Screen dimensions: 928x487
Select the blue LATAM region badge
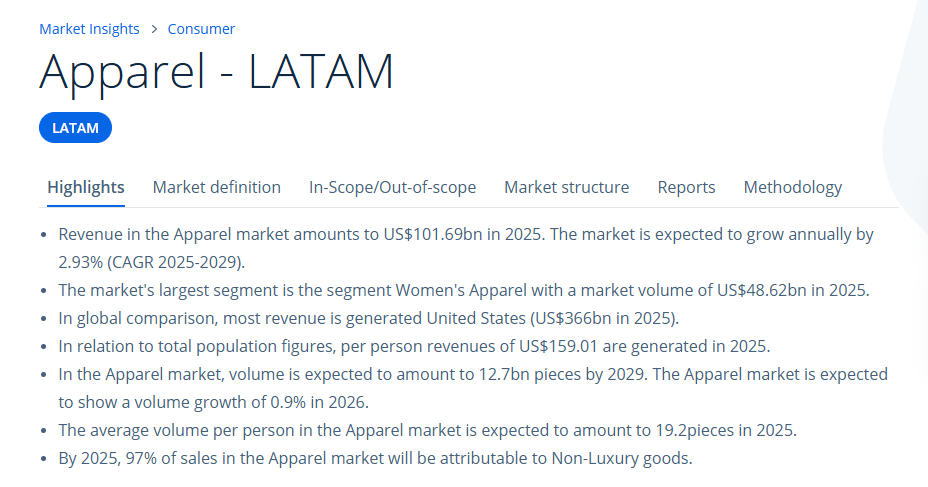75,128
